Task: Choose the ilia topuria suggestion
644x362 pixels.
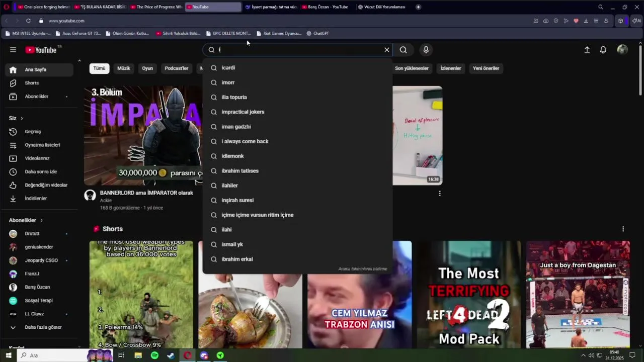Action: 297,97
